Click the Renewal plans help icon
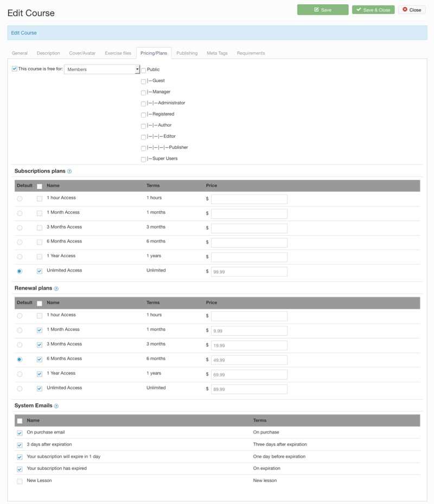 click(56, 288)
